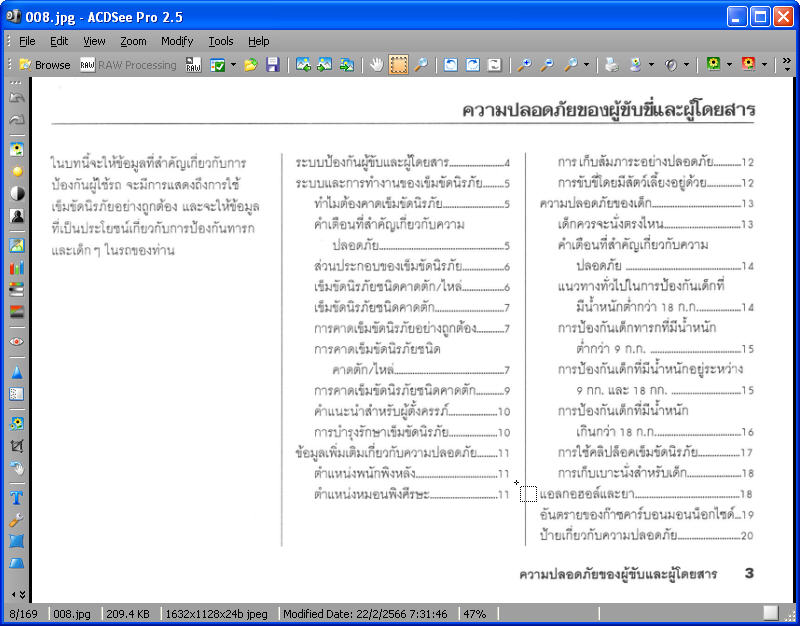Screen dimensions: 800x626
Task: Open the zoom level dropdown arrow
Action: pos(587,65)
